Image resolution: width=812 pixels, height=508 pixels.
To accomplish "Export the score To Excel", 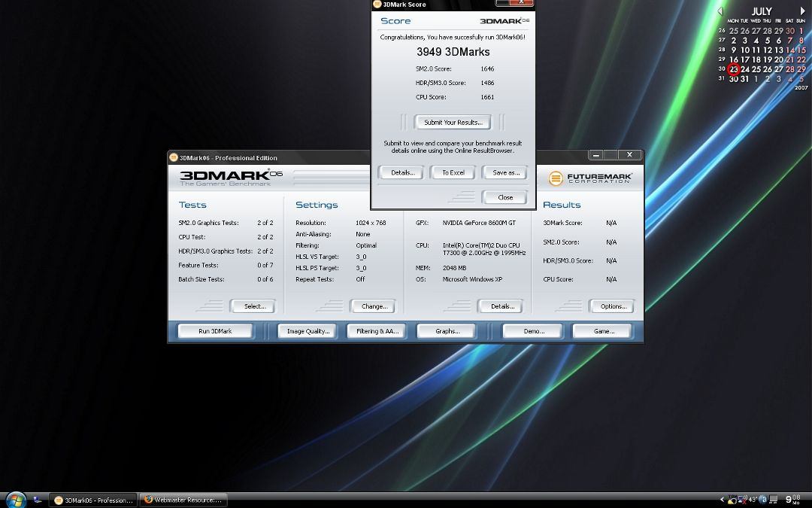I will 453,172.
